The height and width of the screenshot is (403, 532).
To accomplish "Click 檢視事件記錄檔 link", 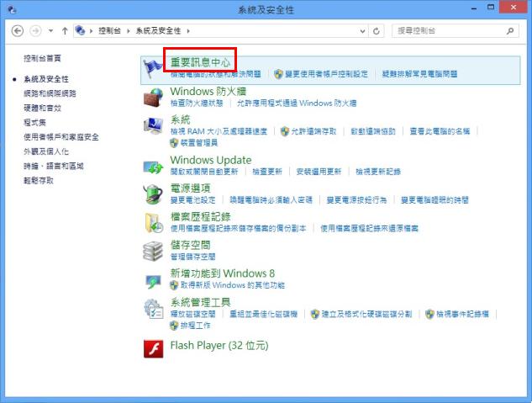I will click(462, 314).
